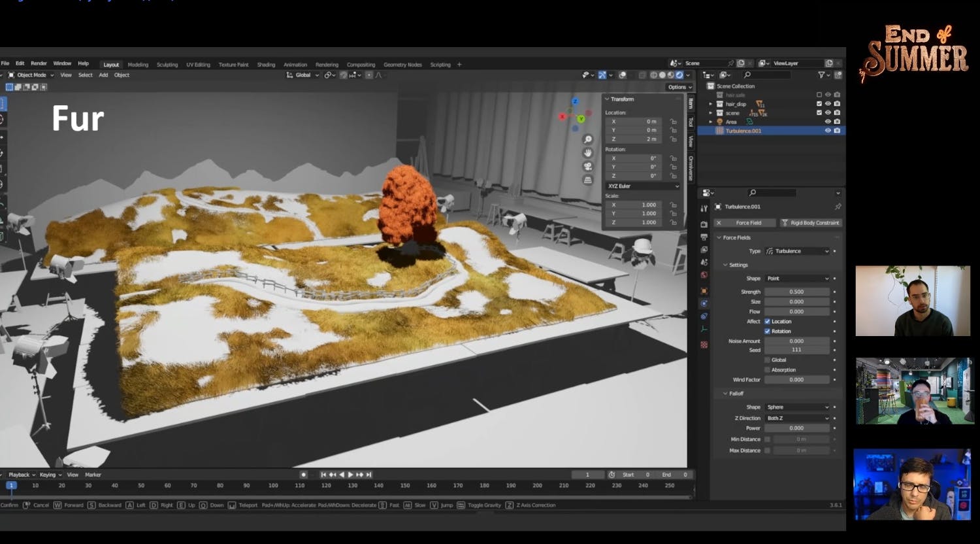Enable the Absorption checkbox
980x544 pixels.
tap(768, 370)
